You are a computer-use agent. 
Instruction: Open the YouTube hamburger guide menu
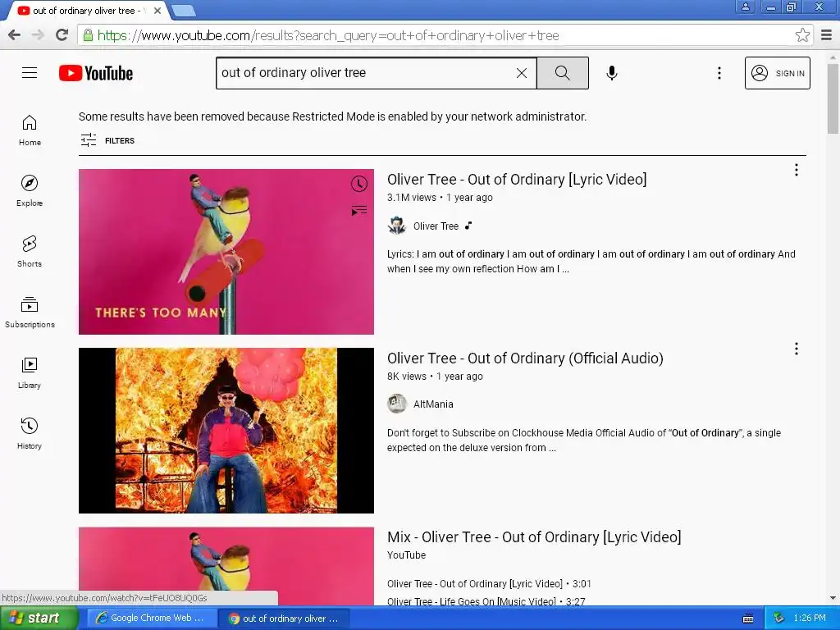(30, 73)
